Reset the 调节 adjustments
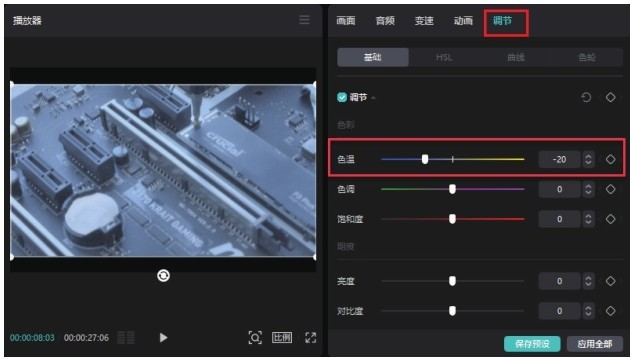Viewport: 633px width, 360px height. [x=586, y=97]
